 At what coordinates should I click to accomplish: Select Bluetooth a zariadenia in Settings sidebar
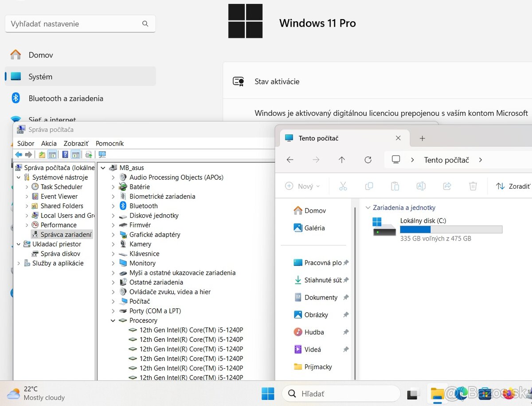[66, 99]
